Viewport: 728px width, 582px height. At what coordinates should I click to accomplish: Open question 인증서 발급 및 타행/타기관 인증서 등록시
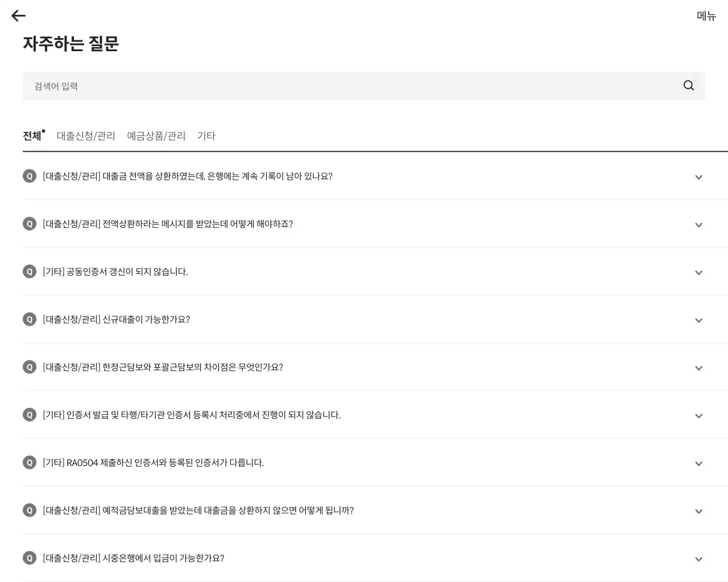pos(192,415)
